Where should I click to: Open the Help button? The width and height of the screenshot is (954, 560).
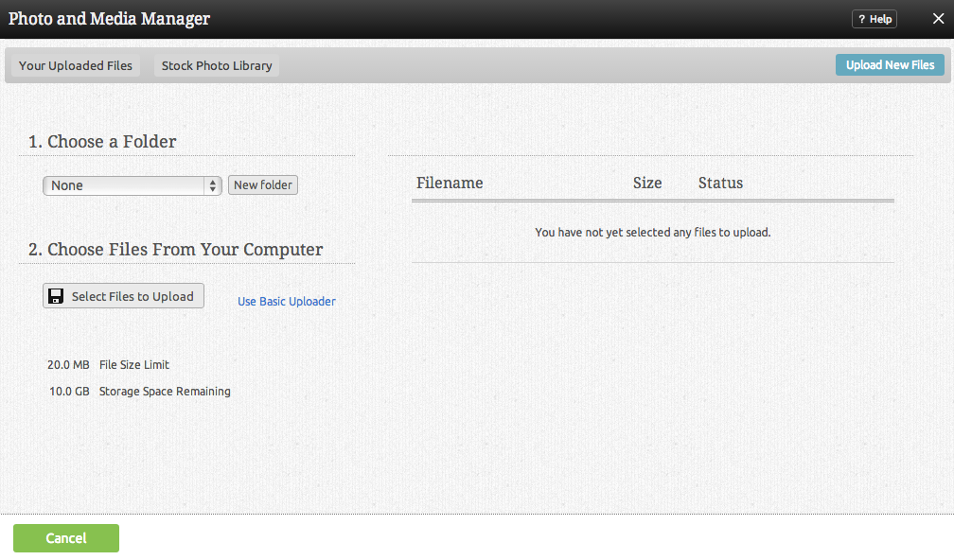(874, 19)
